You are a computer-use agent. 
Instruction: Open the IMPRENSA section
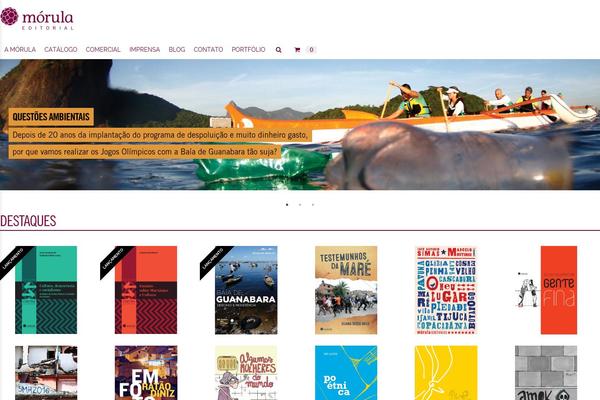pyautogui.click(x=145, y=50)
